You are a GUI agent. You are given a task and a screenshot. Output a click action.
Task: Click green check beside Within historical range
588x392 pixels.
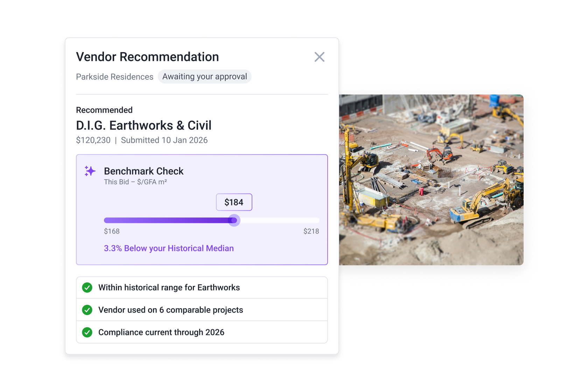pyautogui.click(x=87, y=287)
